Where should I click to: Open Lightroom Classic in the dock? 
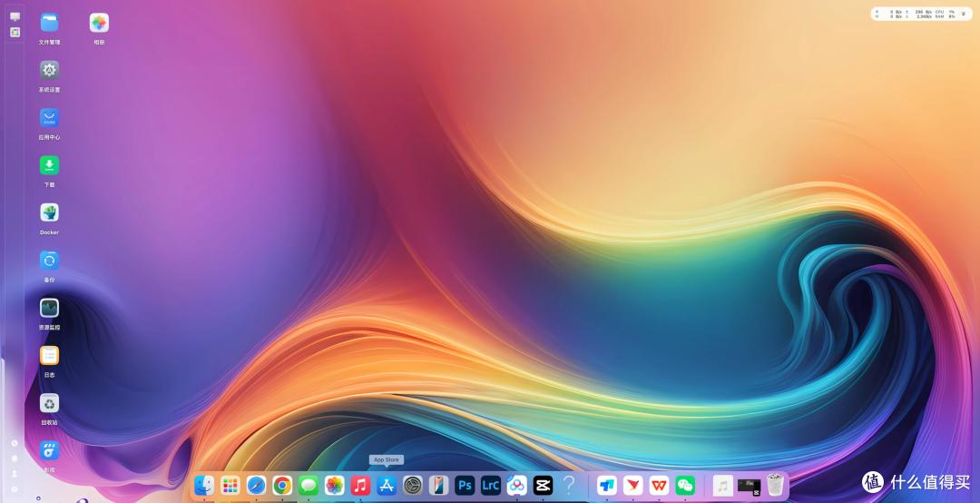tap(491, 486)
